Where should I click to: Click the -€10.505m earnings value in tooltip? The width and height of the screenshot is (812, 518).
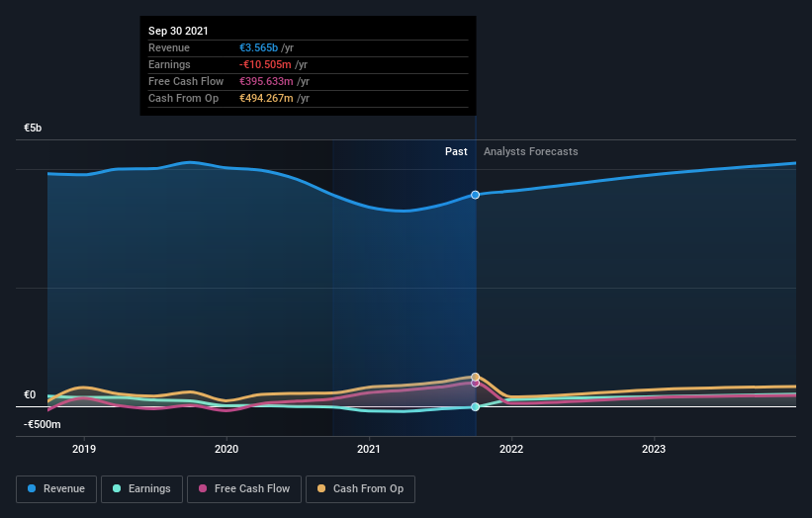coord(265,64)
